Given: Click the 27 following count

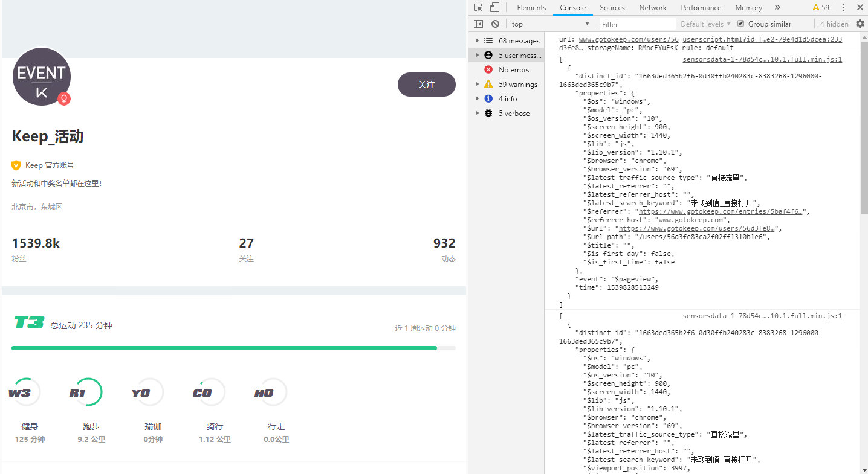Looking at the screenshot, I should [x=246, y=243].
